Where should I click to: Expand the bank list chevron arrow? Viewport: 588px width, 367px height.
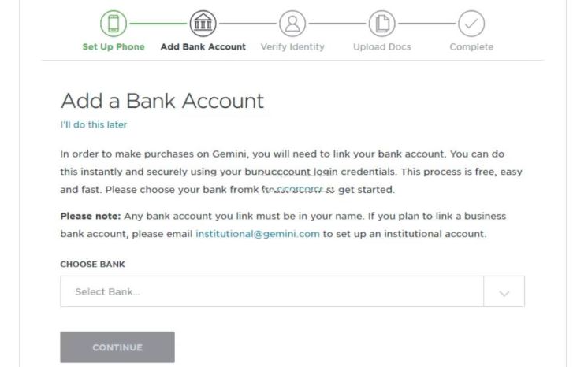[504, 293]
